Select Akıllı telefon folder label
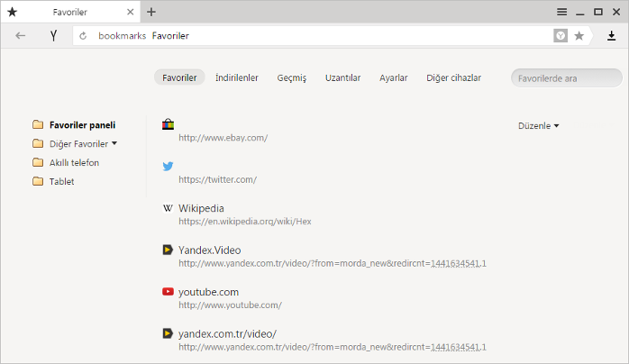The height and width of the screenshot is (364, 629). coord(74,163)
